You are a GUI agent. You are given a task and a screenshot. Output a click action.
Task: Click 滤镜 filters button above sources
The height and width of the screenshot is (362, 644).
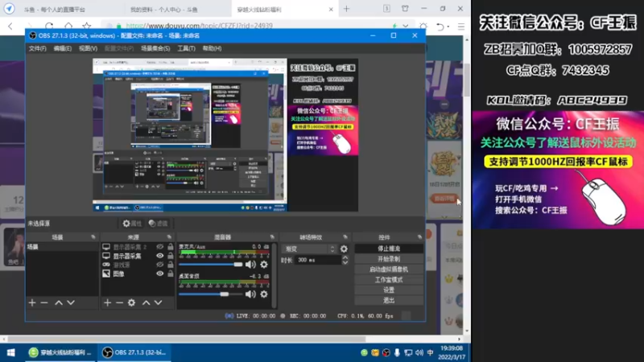point(158,224)
